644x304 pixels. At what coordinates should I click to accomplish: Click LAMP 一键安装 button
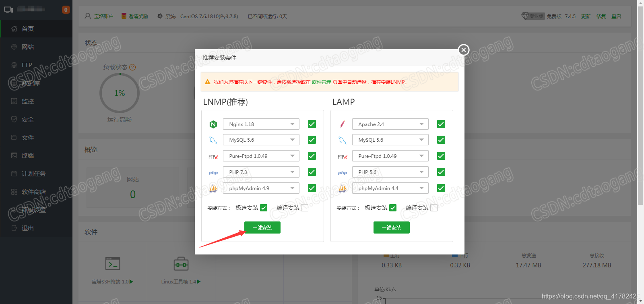392,227
